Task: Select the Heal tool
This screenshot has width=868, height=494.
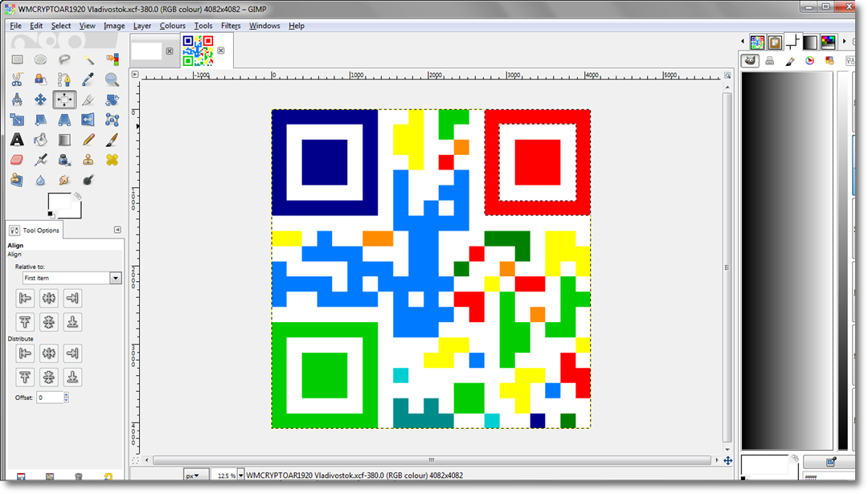Action: click(x=112, y=160)
